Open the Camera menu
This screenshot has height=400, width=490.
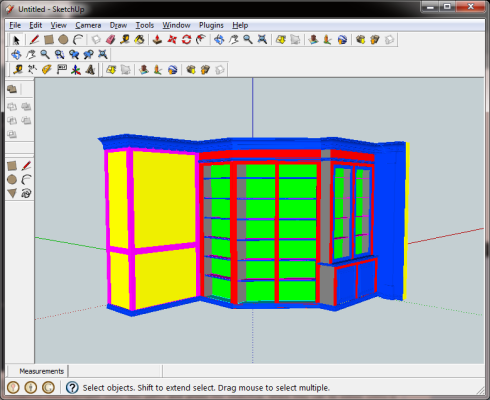[x=88, y=25]
